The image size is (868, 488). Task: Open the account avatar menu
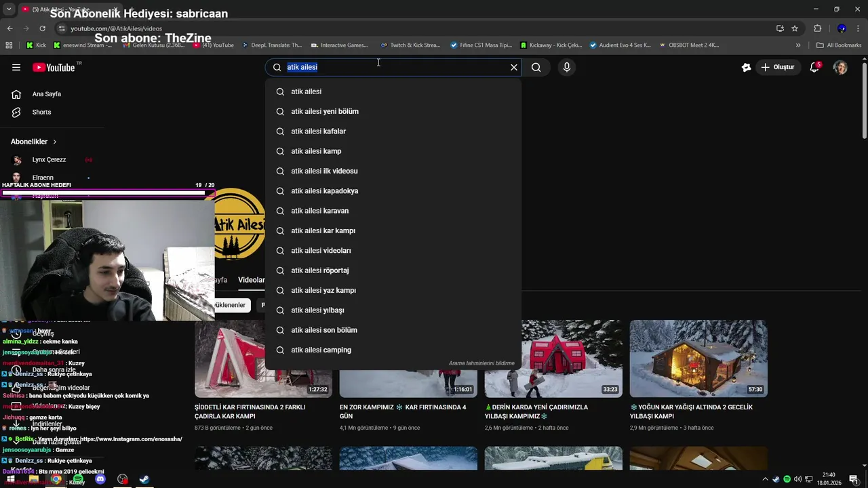pyautogui.click(x=840, y=67)
